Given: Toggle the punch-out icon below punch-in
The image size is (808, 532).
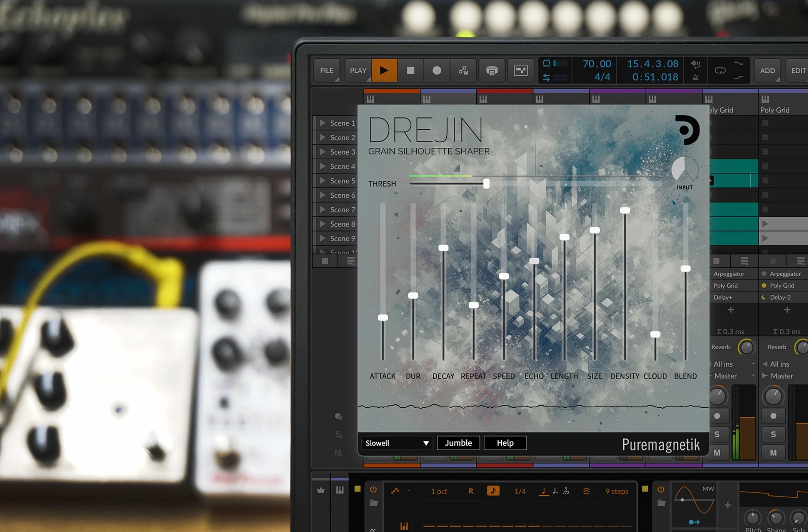Looking at the screenshot, I should (738, 77).
